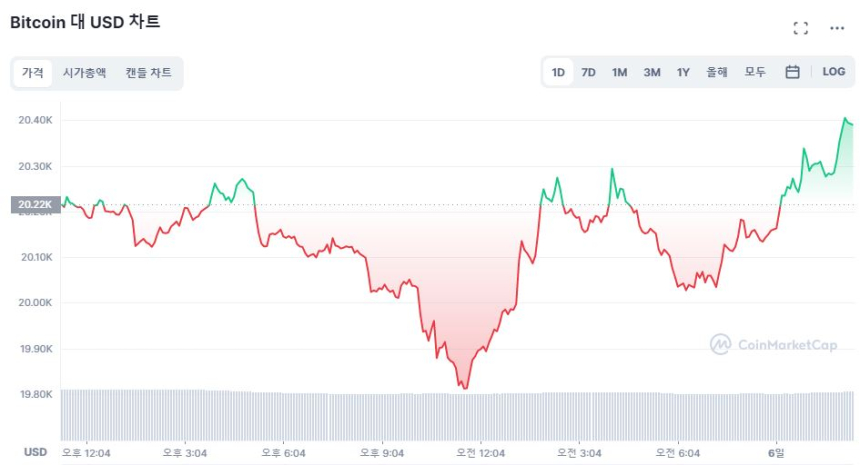This screenshot has height=465, width=860.
Task: Click the CoinMarketCap watermark logo
Action: [773, 345]
